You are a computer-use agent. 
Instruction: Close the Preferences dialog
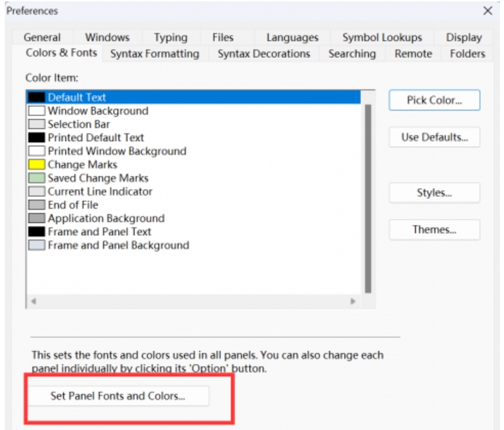point(488,11)
